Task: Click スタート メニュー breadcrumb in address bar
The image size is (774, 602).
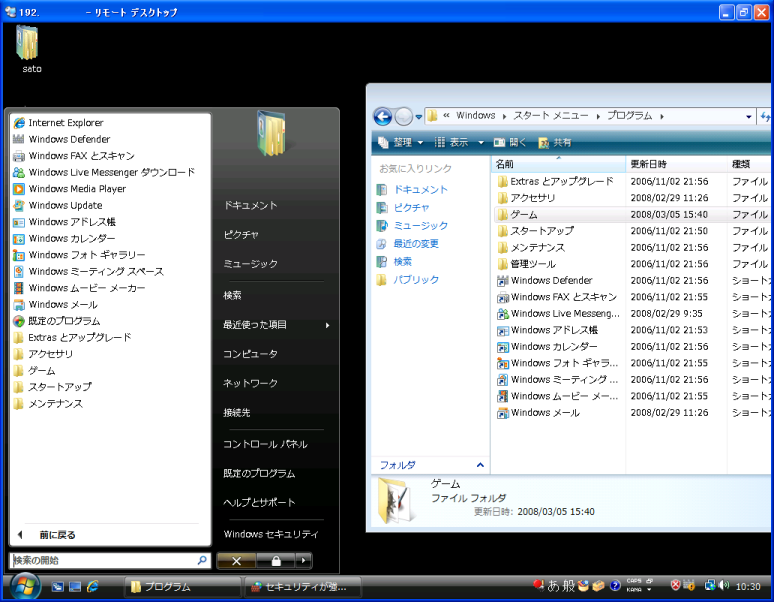Action: pyautogui.click(x=550, y=115)
